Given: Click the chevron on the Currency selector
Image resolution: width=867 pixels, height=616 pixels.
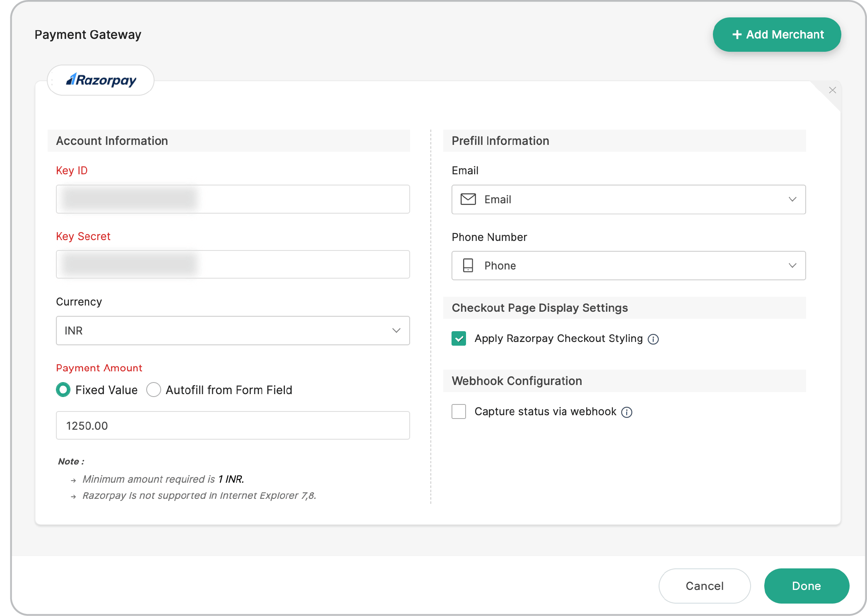Looking at the screenshot, I should pyautogui.click(x=396, y=330).
